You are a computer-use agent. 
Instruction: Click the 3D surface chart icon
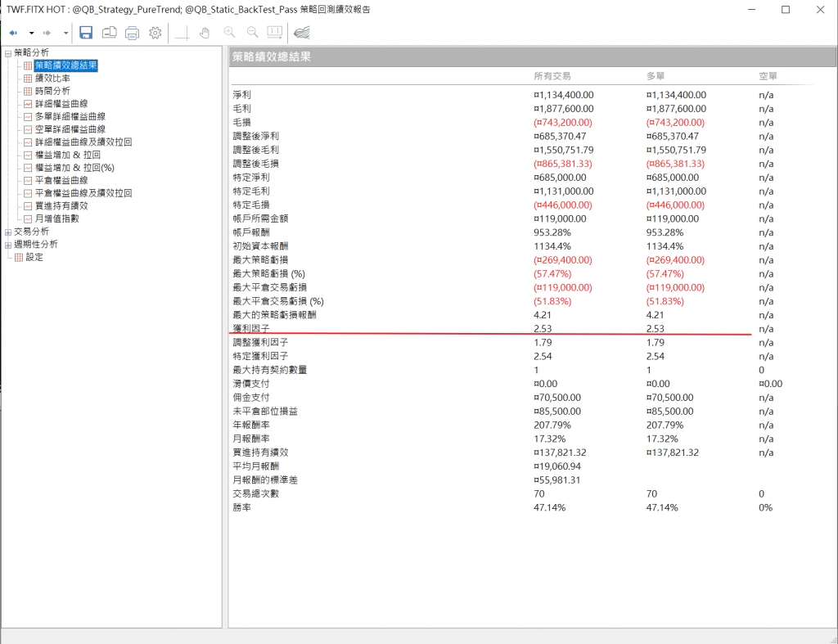[302, 33]
